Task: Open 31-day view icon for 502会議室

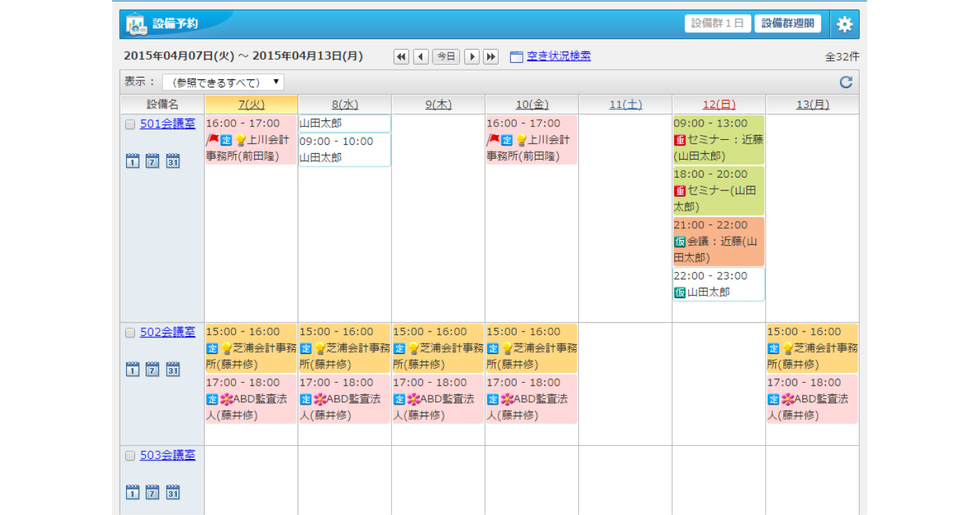Action: [x=173, y=369]
